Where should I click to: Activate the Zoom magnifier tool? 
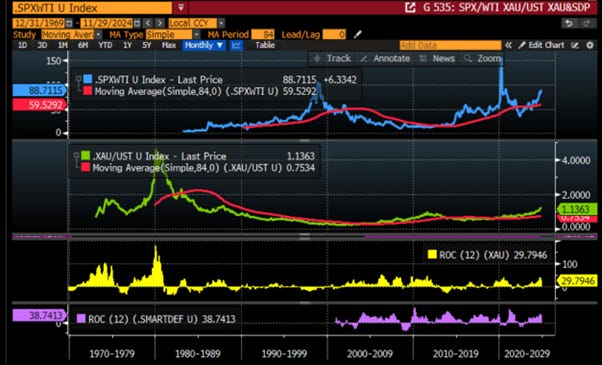coord(482,58)
